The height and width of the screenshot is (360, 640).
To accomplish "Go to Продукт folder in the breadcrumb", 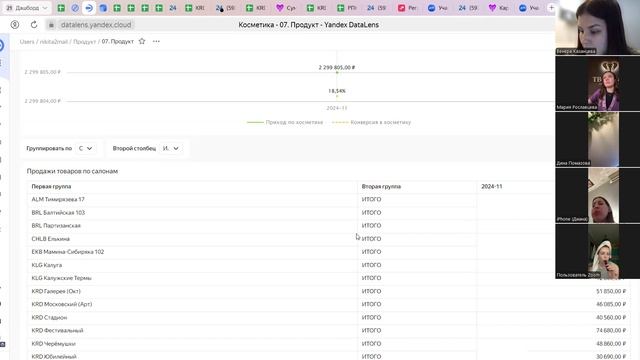I will (x=84, y=42).
